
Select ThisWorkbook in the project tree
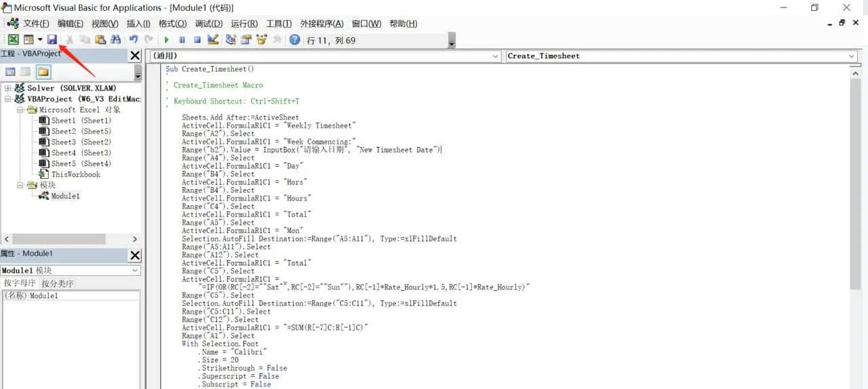tap(75, 174)
